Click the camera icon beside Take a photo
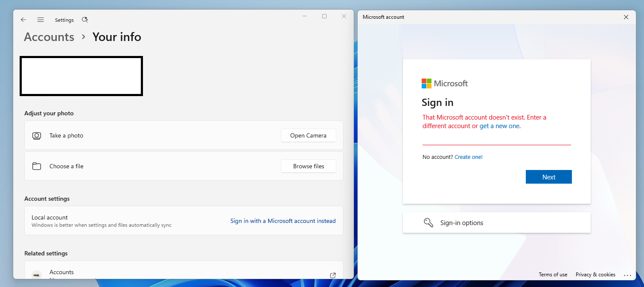This screenshot has height=287, width=644. (37, 136)
